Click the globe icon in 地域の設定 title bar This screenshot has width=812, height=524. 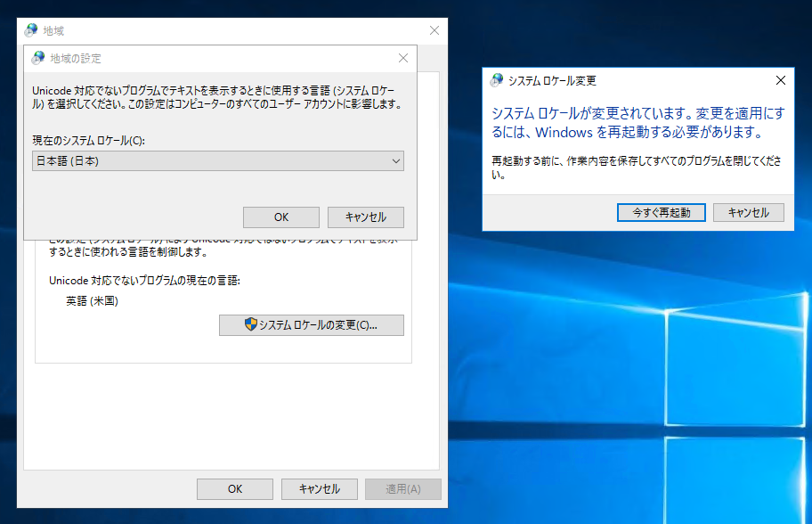[37, 58]
